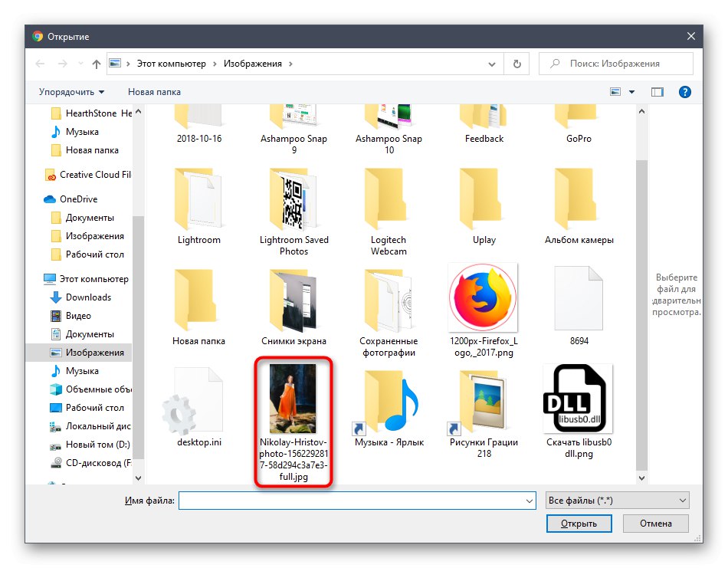Open the Uplay folder
728x568 pixels.
[484, 207]
